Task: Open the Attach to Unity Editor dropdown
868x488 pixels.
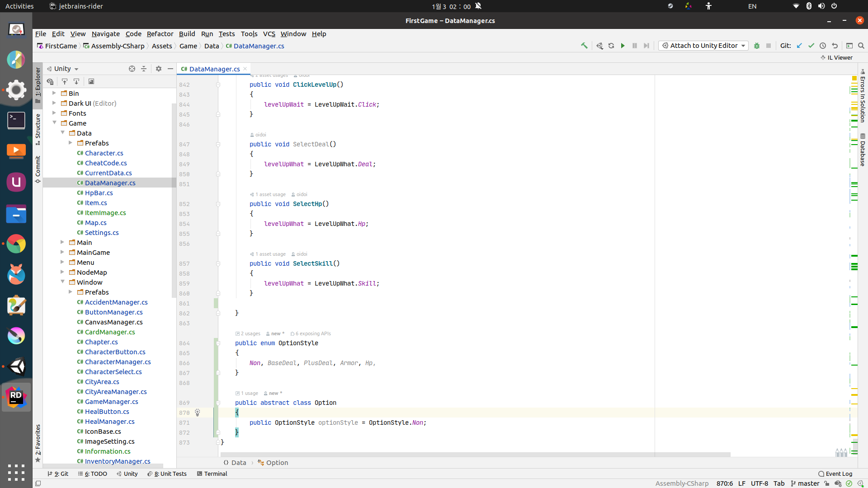Action: [703, 46]
